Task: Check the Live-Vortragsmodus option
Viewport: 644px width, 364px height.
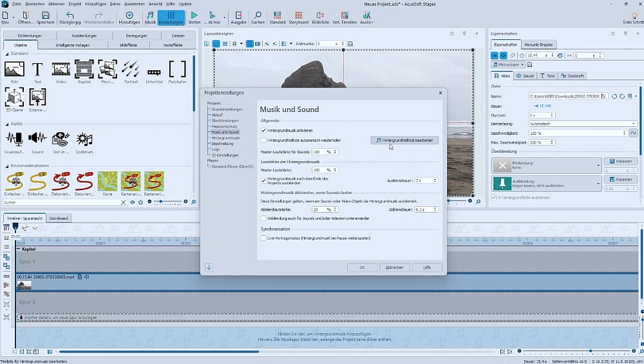Action: pos(263,238)
